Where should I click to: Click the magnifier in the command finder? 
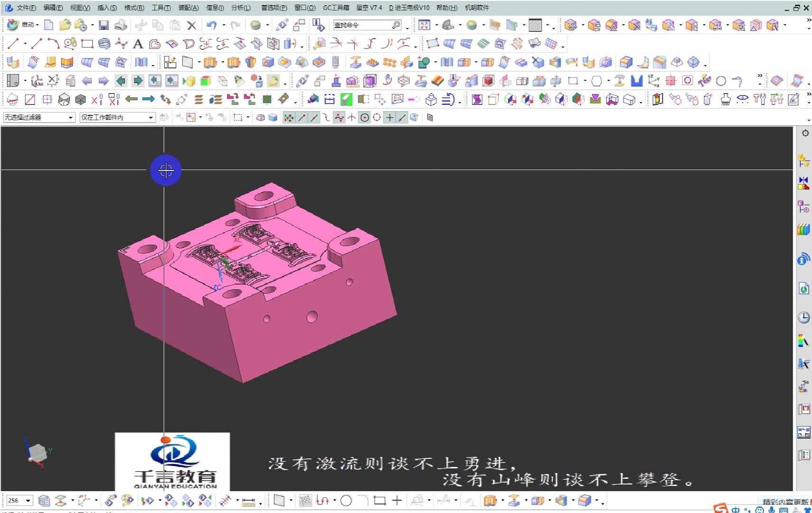[396, 25]
